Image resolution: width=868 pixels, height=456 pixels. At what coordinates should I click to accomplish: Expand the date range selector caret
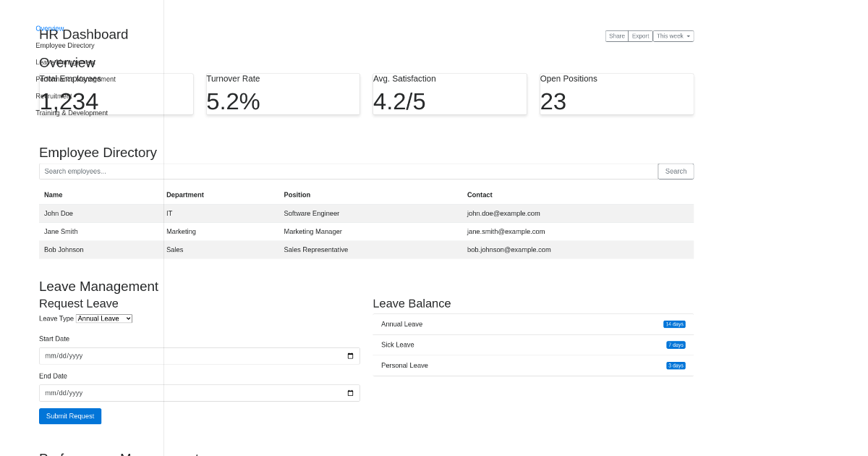point(689,35)
